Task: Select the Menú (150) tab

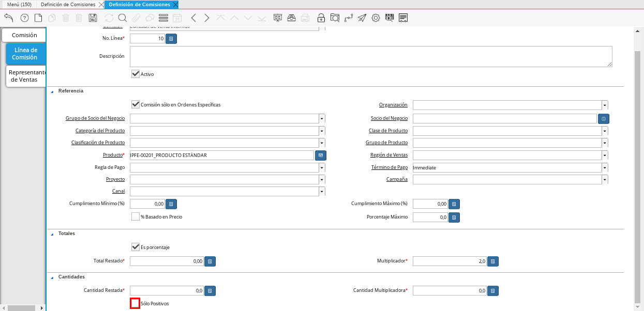Action: pyautogui.click(x=19, y=4)
